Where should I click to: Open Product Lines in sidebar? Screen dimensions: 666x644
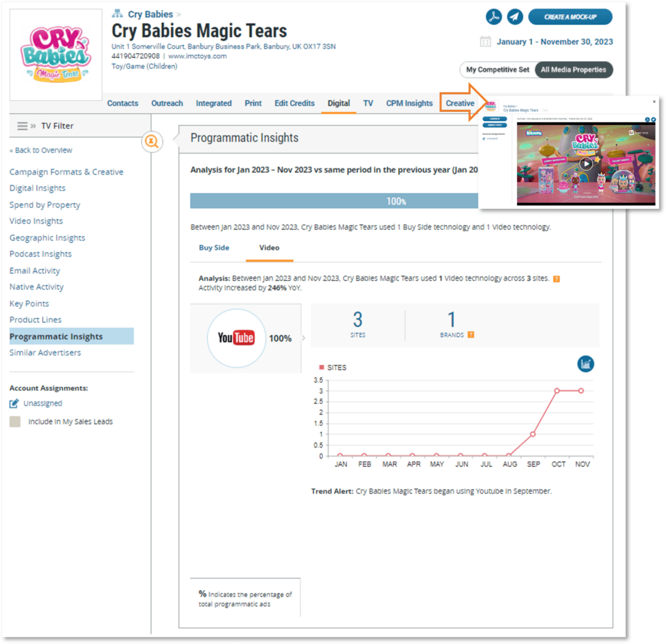click(x=35, y=320)
